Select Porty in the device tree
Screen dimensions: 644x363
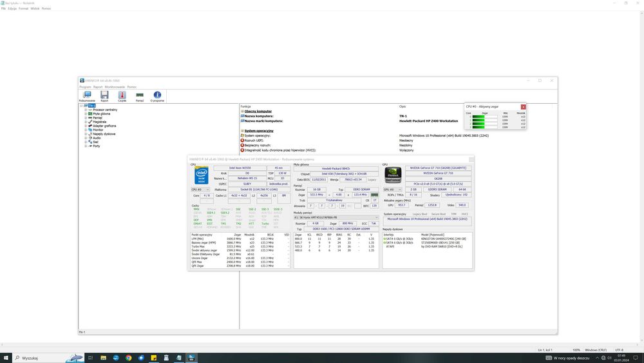click(x=97, y=146)
